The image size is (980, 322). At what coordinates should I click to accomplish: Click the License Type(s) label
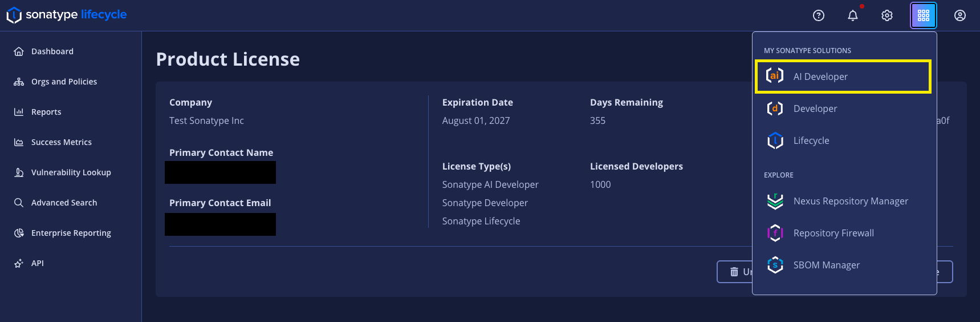coord(477,166)
